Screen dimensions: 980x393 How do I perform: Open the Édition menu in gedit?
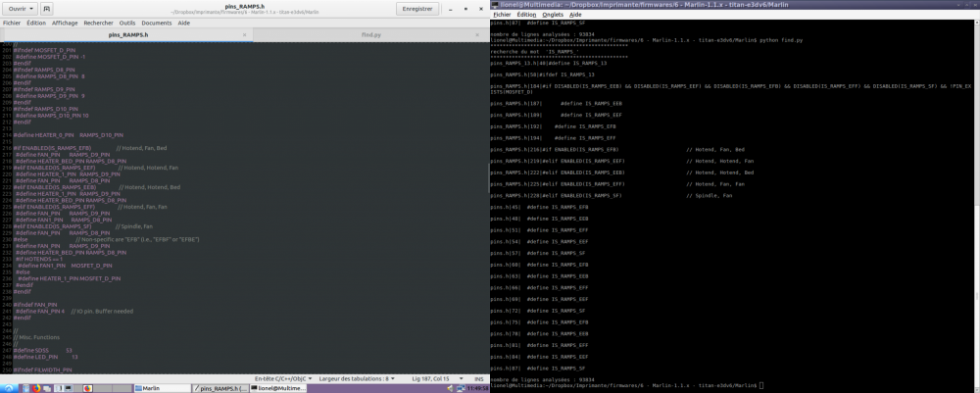[x=36, y=24]
